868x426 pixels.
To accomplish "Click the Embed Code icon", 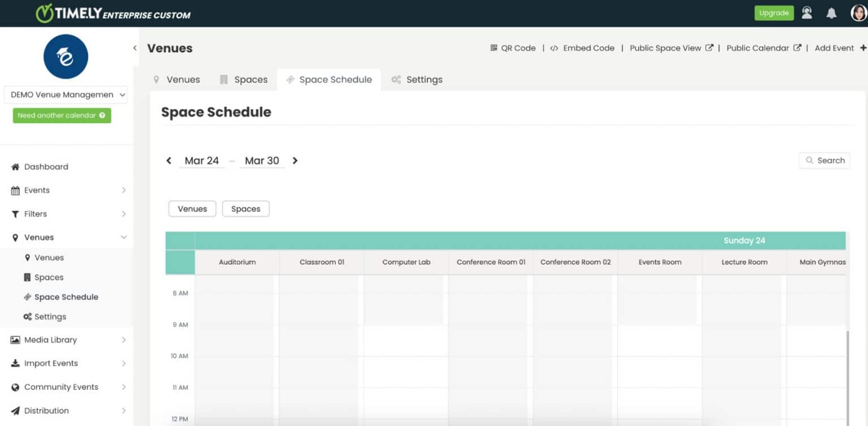I will click(x=554, y=48).
